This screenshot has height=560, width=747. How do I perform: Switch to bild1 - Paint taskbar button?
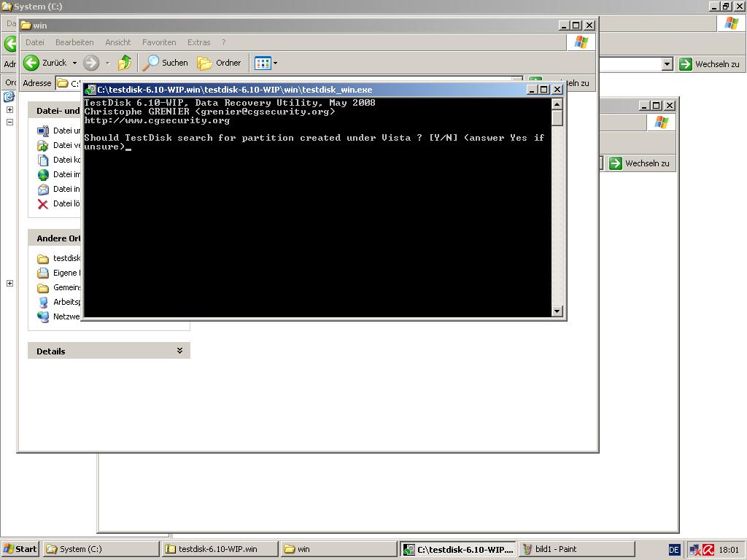click(576, 549)
